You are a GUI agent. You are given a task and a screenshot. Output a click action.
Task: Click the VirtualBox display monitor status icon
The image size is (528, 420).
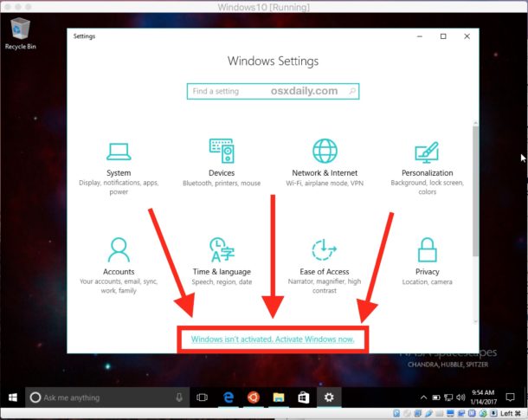coord(450,414)
